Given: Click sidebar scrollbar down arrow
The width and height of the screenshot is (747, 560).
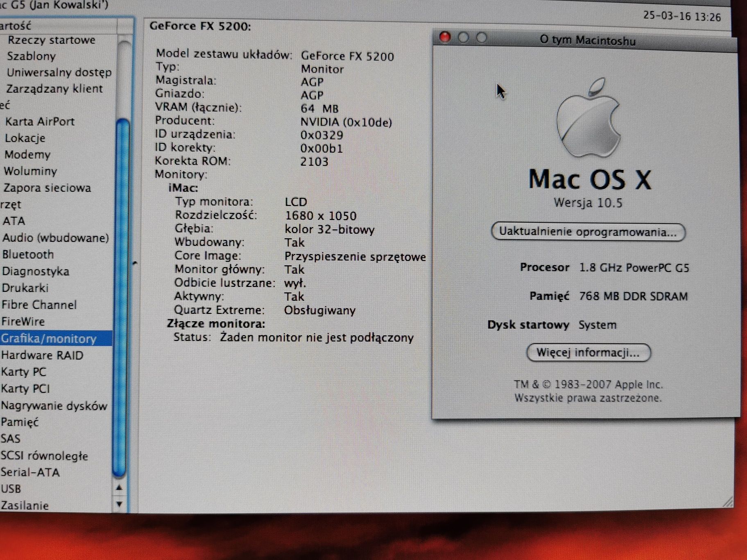Looking at the screenshot, I should (x=119, y=504).
